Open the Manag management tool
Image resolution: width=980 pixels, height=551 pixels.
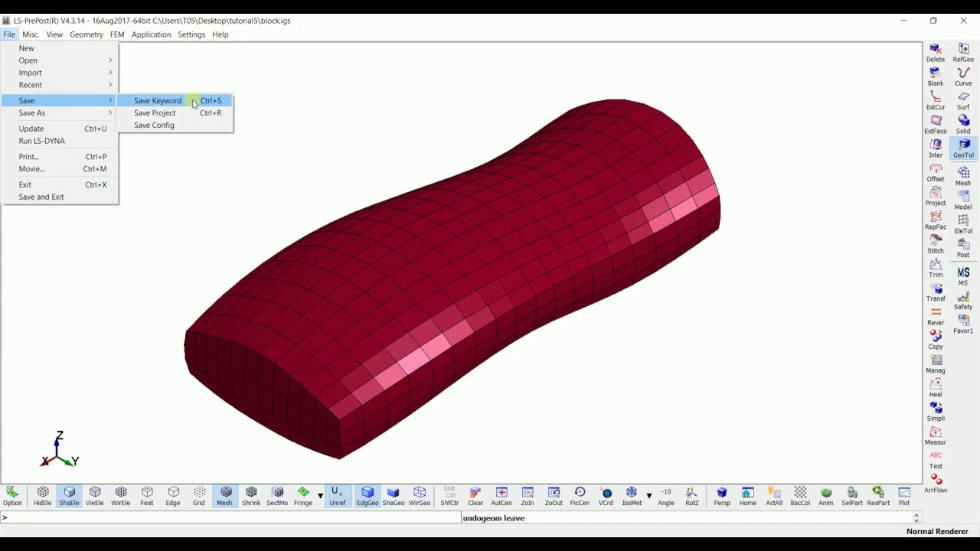(936, 363)
